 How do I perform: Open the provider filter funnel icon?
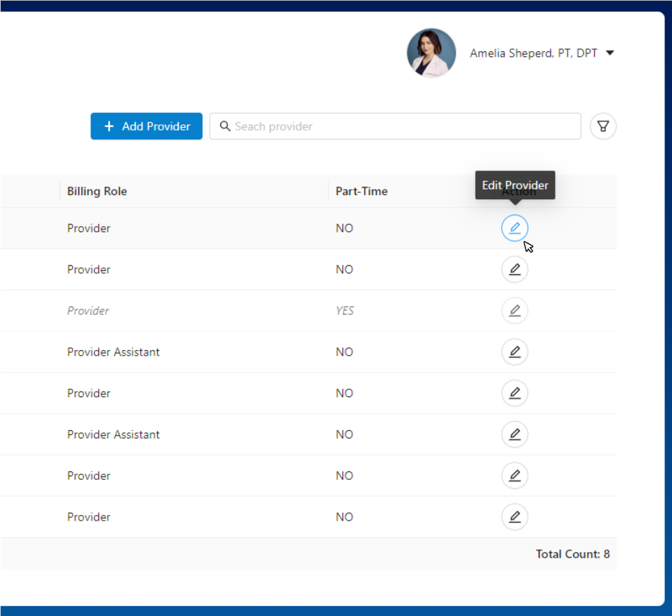(603, 126)
